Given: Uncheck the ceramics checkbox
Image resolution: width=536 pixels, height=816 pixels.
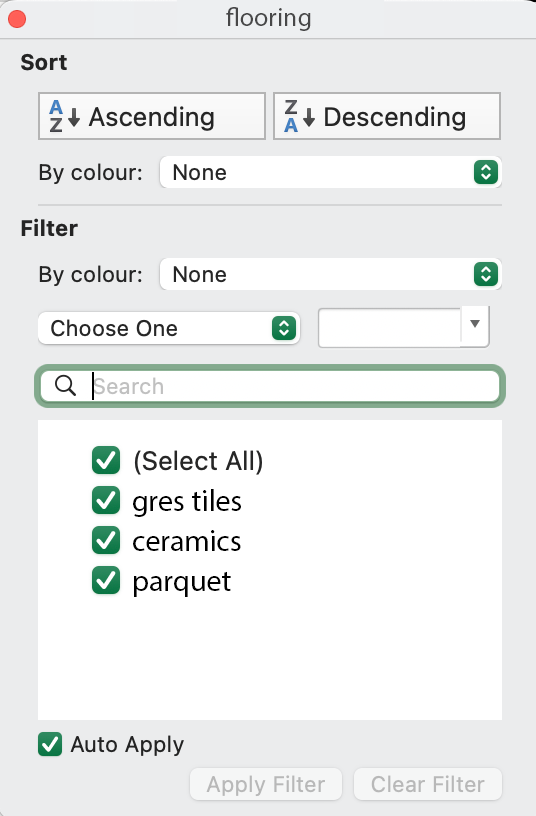Looking at the screenshot, I should point(106,540).
